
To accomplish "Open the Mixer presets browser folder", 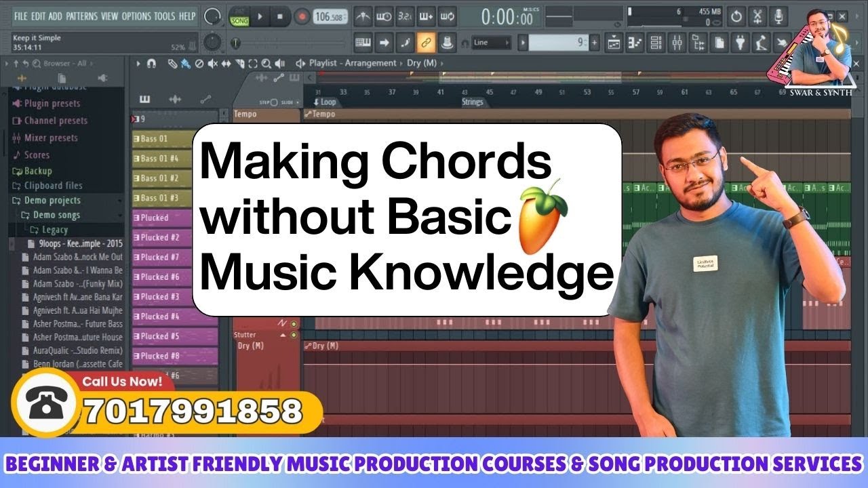I will (x=45, y=138).
